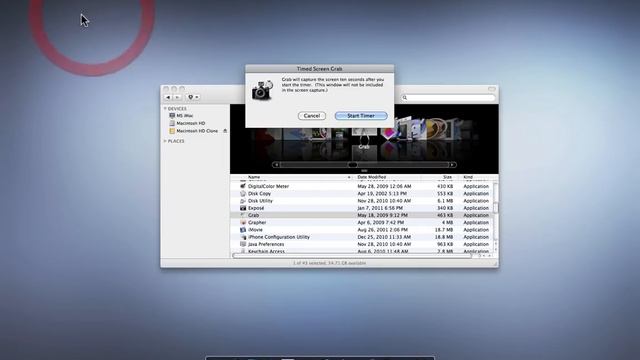The width and height of the screenshot is (640, 360).
Task: Select the Java Preferences row
Action: [x=362, y=244]
